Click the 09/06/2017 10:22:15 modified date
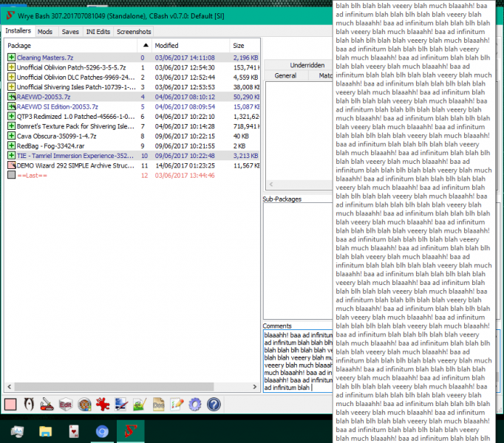The height and width of the screenshot is (443, 504). pos(185,136)
